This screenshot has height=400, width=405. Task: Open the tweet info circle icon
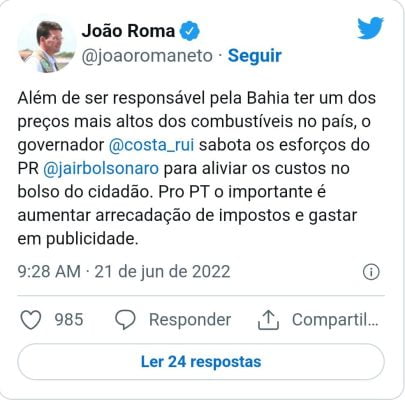(x=371, y=272)
